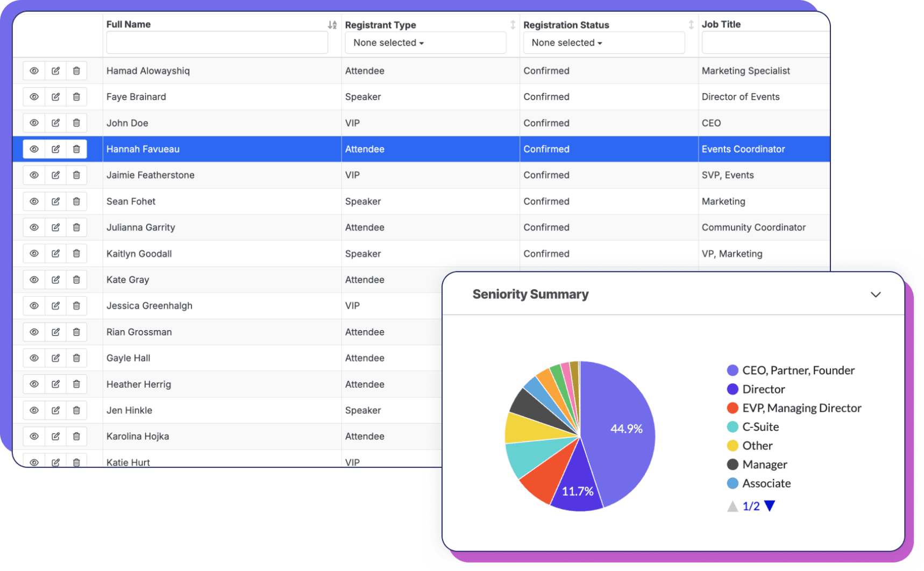Edit Kaitlyn Goodall's registration
This screenshot has width=924, height=571.
55,253
